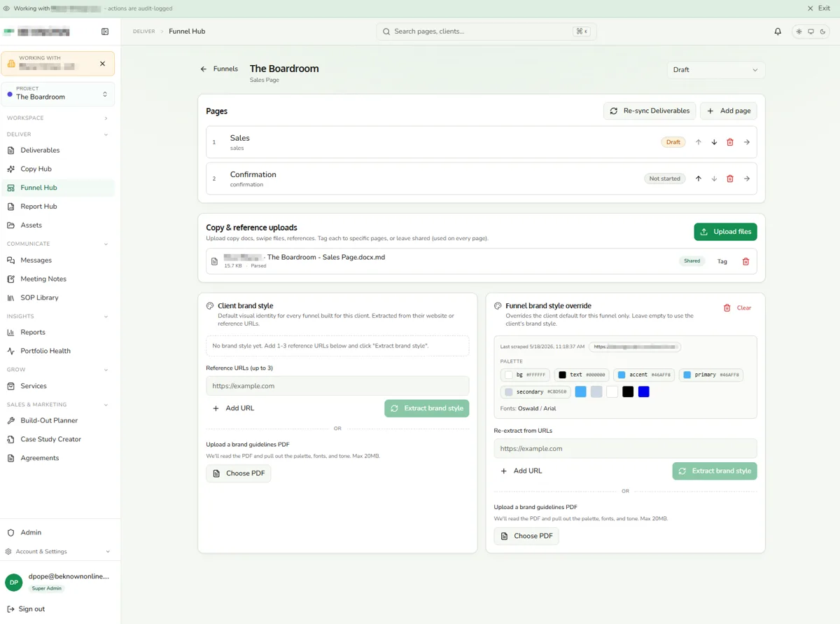Viewport: 840px width, 624px height.
Task: Open the Admin shield item
Action: (58, 532)
